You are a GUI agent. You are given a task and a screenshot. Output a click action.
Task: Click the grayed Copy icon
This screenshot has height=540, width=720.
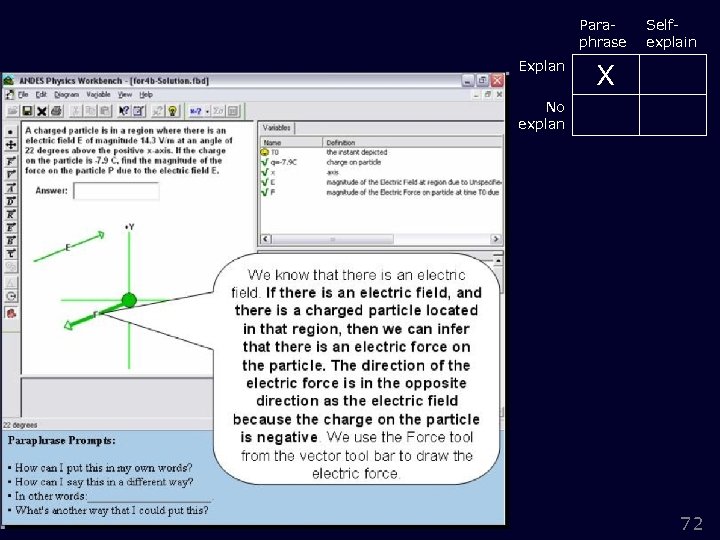(x=90, y=111)
